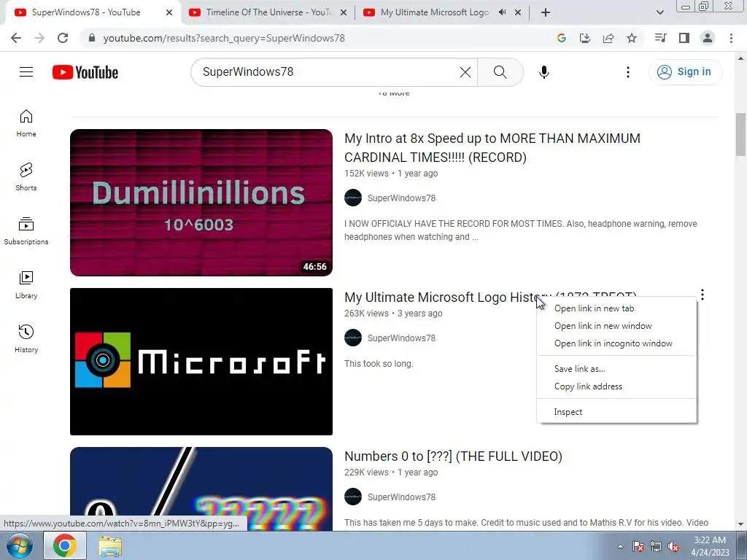Clear the search box with the X icon
The width and height of the screenshot is (747, 560).
(465, 72)
